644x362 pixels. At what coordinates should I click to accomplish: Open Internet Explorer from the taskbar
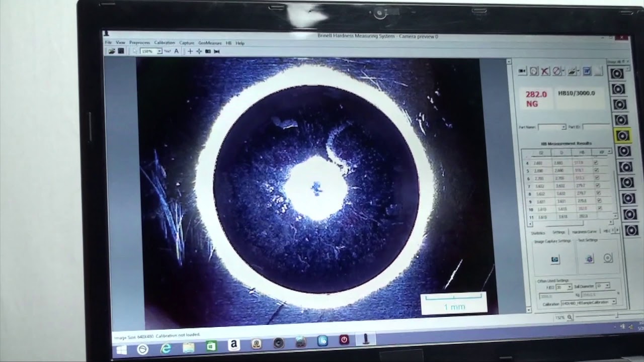coord(166,348)
